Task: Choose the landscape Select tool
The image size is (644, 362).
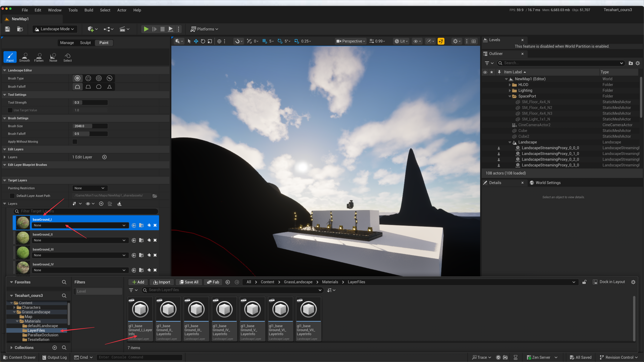Action: (67, 57)
